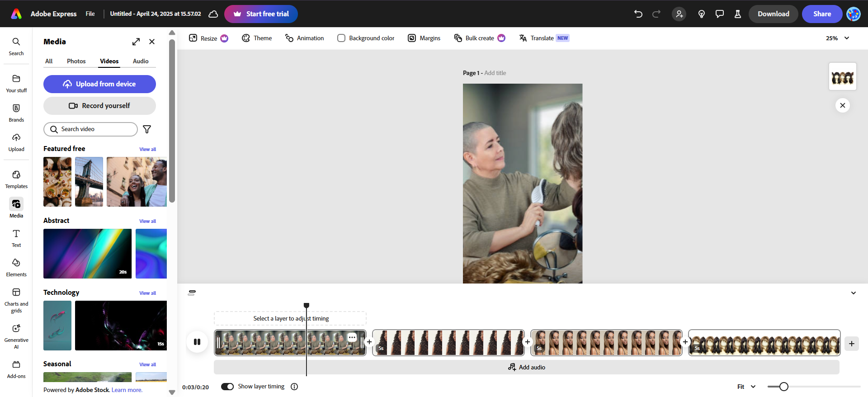Image resolution: width=868 pixels, height=397 pixels.
Task: Select the Brooklyn Bridge featured video
Action: [x=89, y=182]
